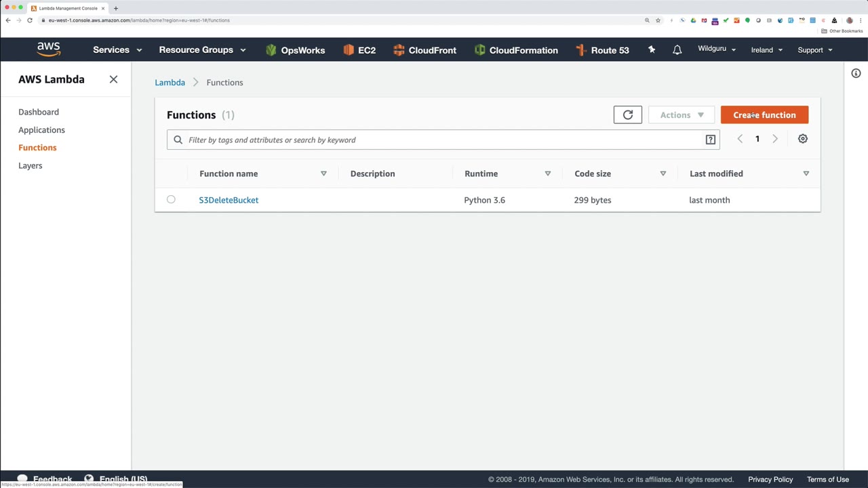
Task: Go to the previous results page
Action: point(740,139)
